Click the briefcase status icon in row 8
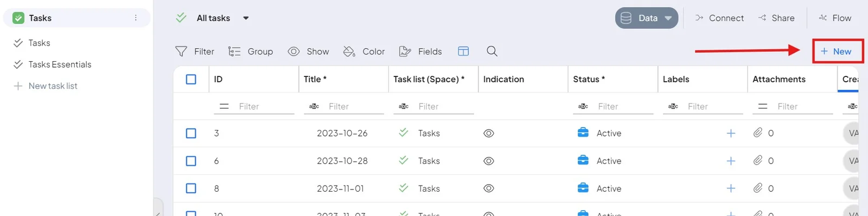Screen dimensions: 868x216 [583, 188]
